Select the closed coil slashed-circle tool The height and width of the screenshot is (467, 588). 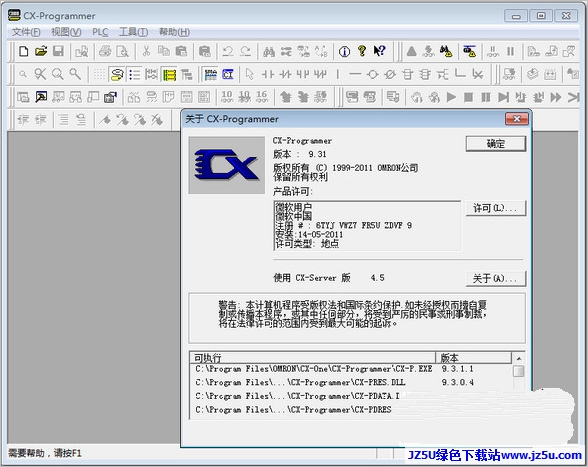click(390, 74)
